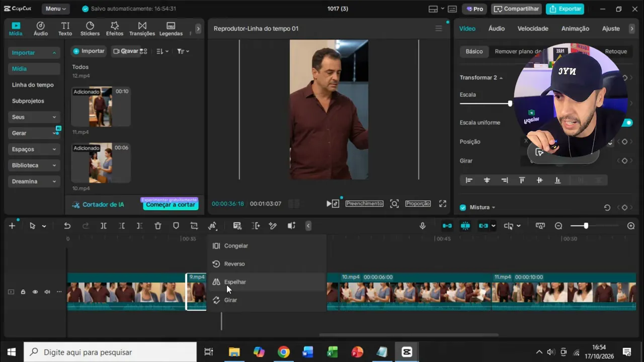
Task: Select the crop tool in timeline toolbar
Action: (x=194, y=226)
